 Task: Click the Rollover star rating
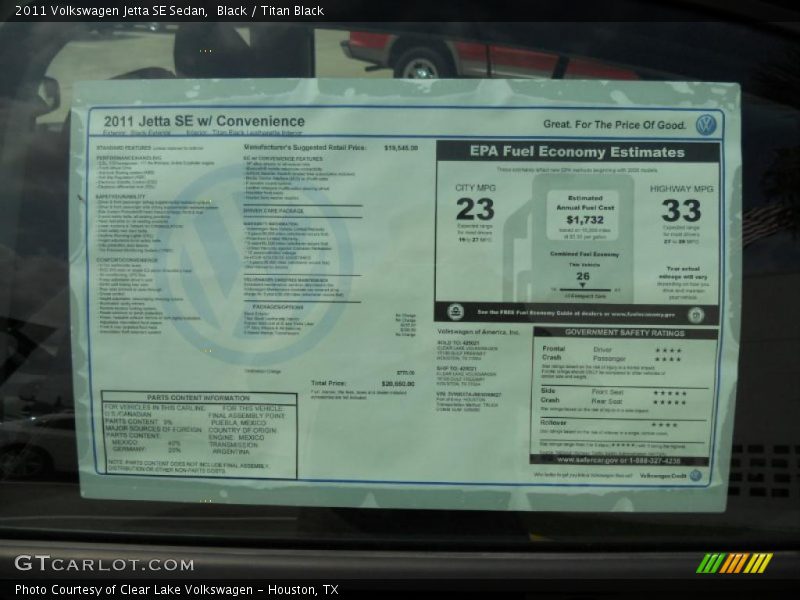click(x=664, y=424)
